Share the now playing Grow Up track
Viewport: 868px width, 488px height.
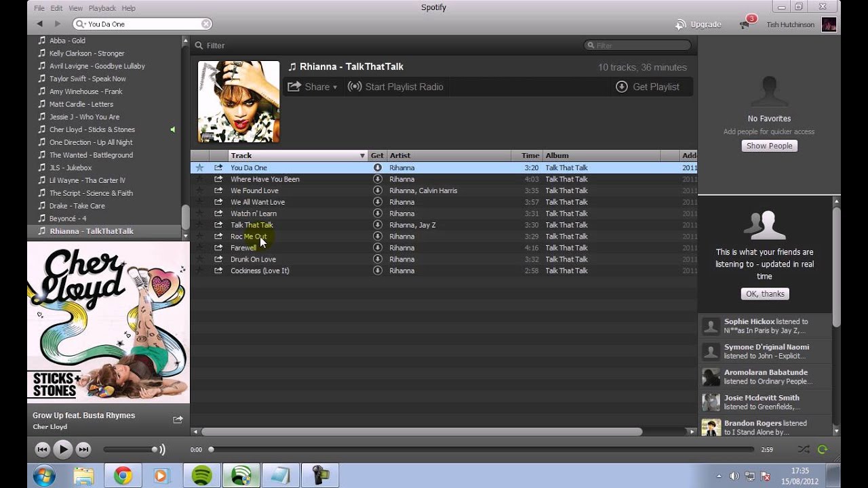tap(178, 420)
